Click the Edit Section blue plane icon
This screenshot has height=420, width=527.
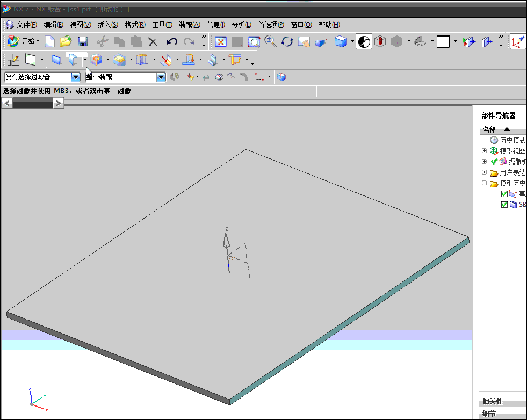pyautogui.click(x=487, y=42)
